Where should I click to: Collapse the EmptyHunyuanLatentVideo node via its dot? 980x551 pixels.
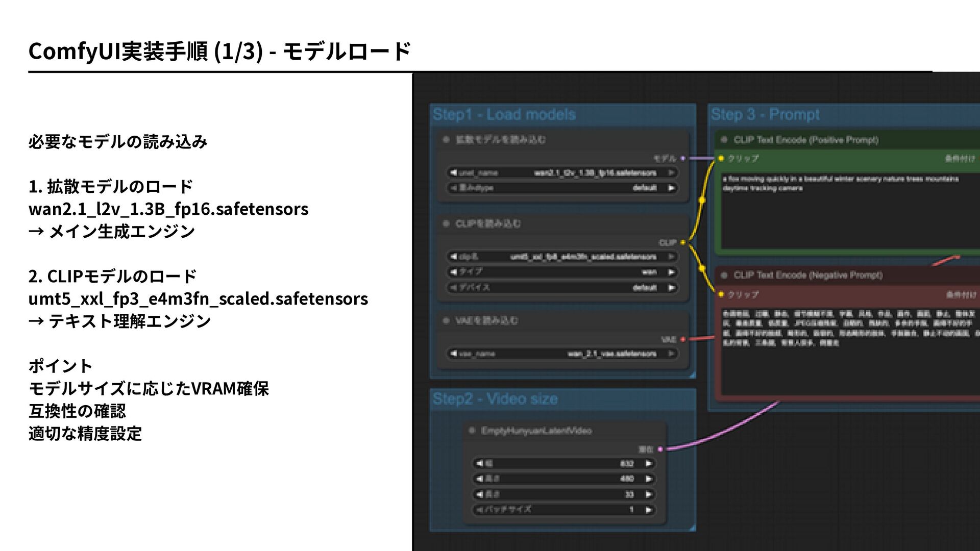pyautogui.click(x=472, y=431)
